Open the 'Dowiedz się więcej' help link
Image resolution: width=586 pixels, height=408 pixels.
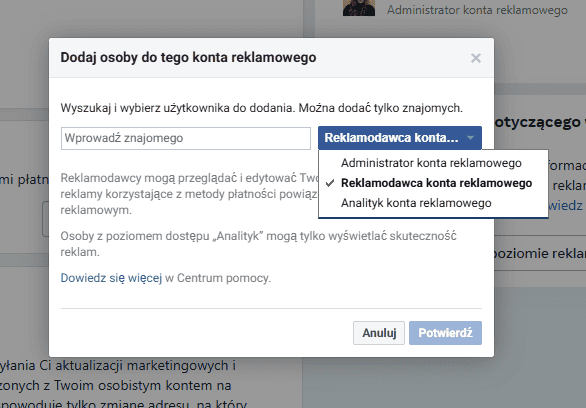[x=111, y=278]
